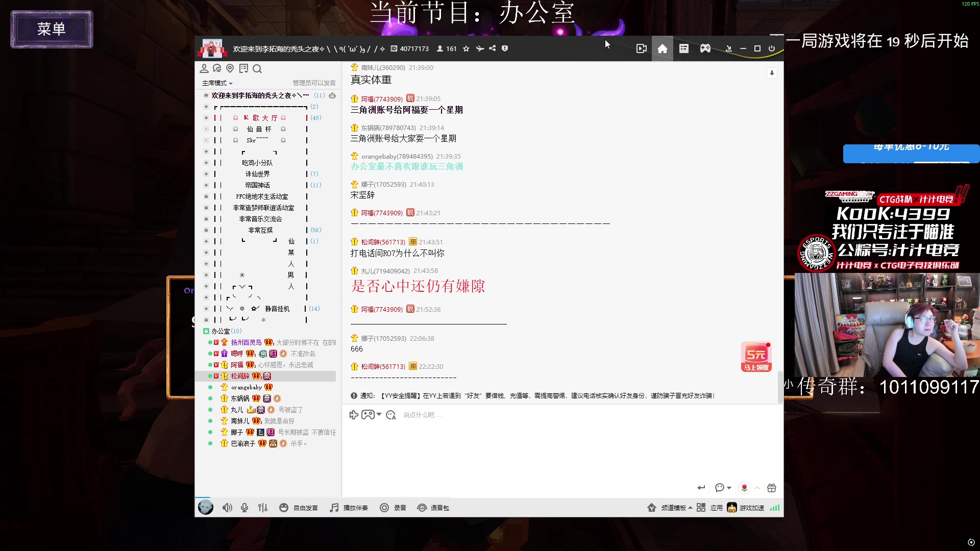Select user 丸儿 in member list

click(237, 410)
